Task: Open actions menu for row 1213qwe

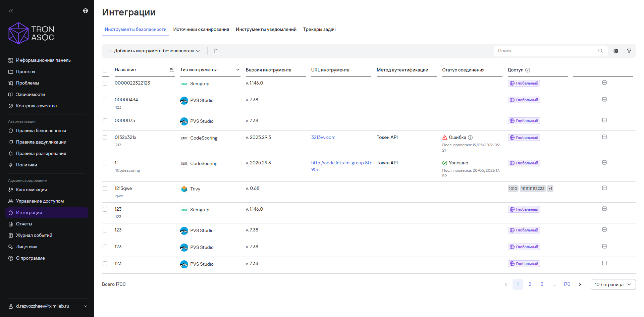Action: [604, 188]
